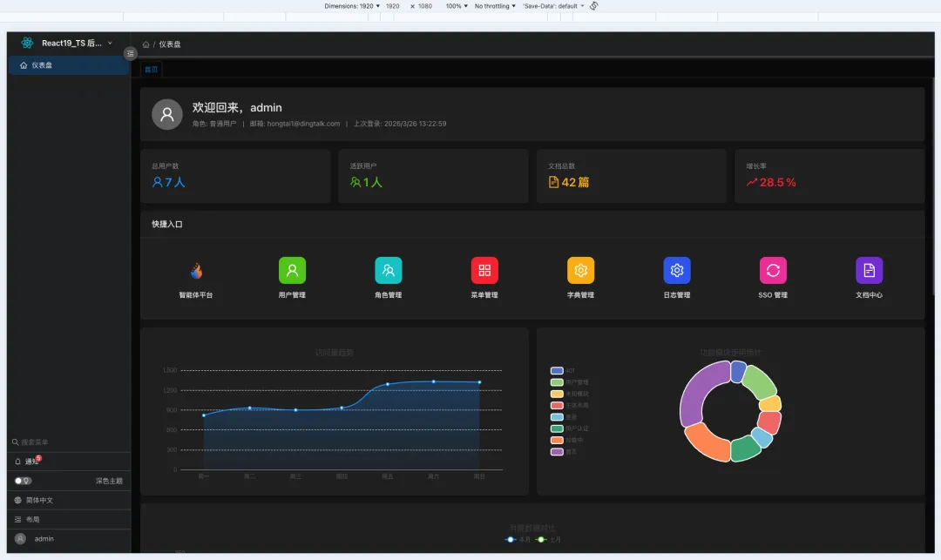Click the admin avatar in the welcome card
Image resolution: width=941 pixels, height=560 pixels.
tap(166, 114)
